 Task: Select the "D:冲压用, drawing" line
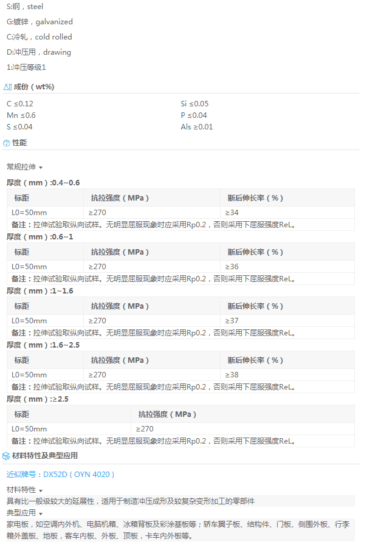(39, 52)
